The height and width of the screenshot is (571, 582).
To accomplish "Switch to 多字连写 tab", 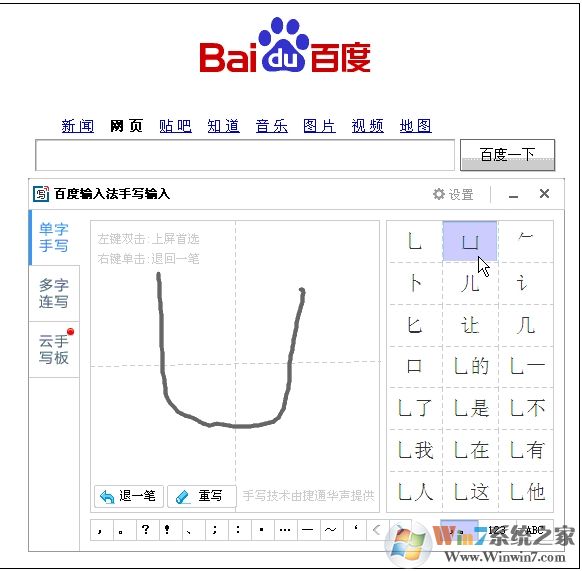I will [x=54, y=293].
